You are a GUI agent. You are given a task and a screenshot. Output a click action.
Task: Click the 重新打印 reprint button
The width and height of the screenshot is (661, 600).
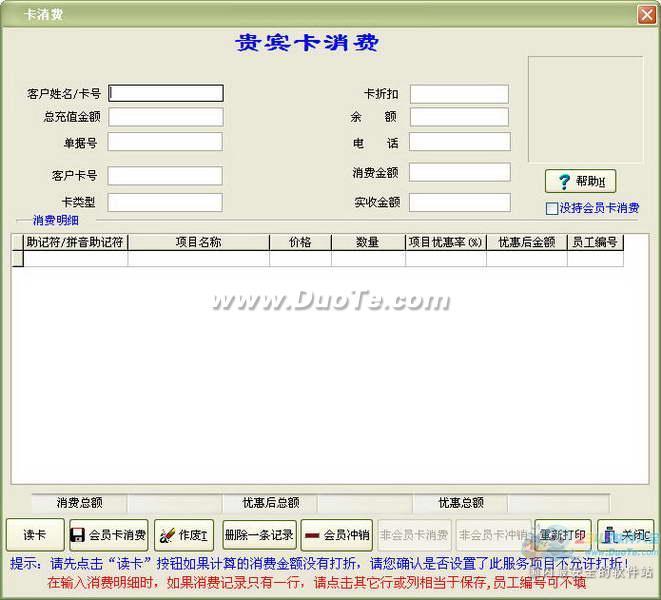(x=563, y=535)
